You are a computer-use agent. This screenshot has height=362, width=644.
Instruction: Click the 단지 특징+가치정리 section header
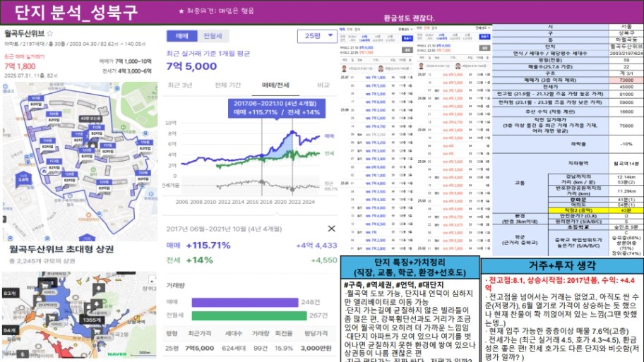(x=410, y=267)
